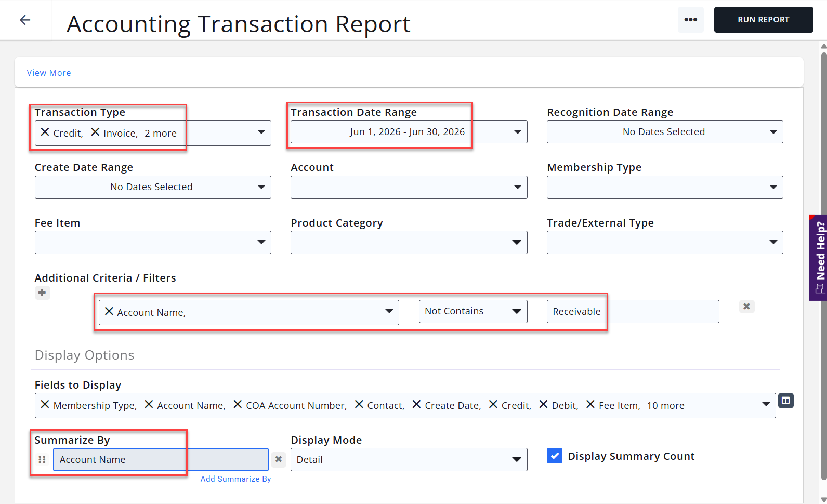Screen dimensions: 827x504
Task: Select the Account Name summarize field
Action: (x=161, y=460)
